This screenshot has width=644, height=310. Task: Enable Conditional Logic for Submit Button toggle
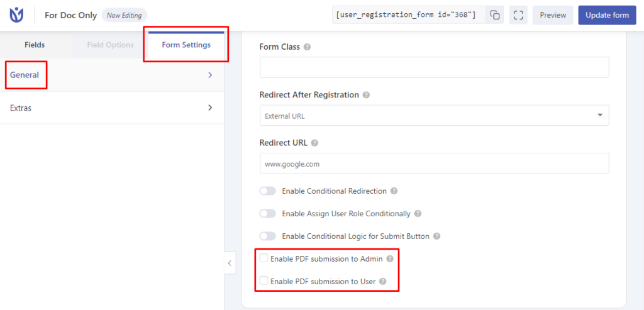(x=267, y=236)
